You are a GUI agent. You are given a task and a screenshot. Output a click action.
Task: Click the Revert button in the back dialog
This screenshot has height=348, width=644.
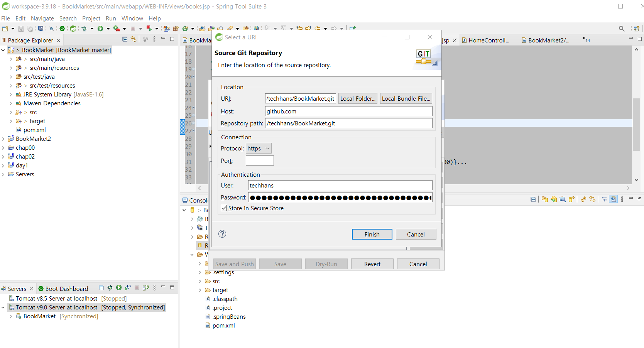(372, 264)
